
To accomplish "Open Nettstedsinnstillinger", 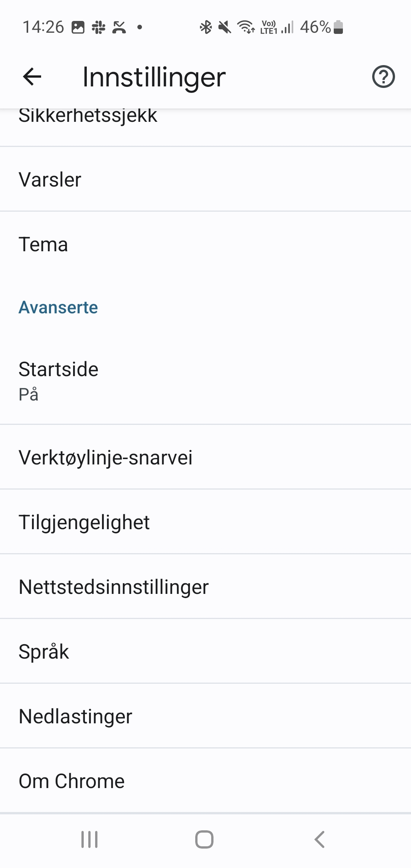I will [205, 587].
